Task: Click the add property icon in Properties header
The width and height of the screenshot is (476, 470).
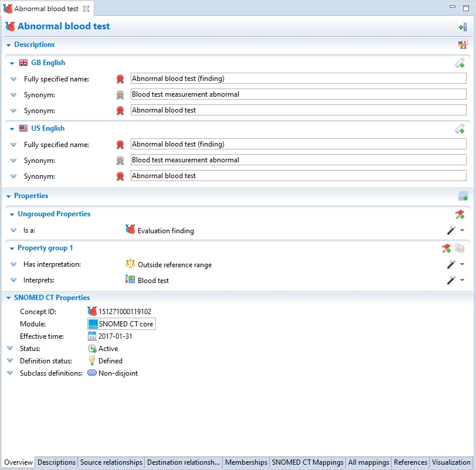Action: (x=463, y=196)
